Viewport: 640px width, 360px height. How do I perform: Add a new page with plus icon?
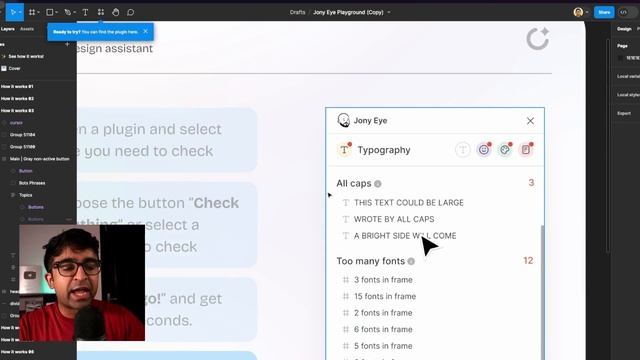[67, 44]
